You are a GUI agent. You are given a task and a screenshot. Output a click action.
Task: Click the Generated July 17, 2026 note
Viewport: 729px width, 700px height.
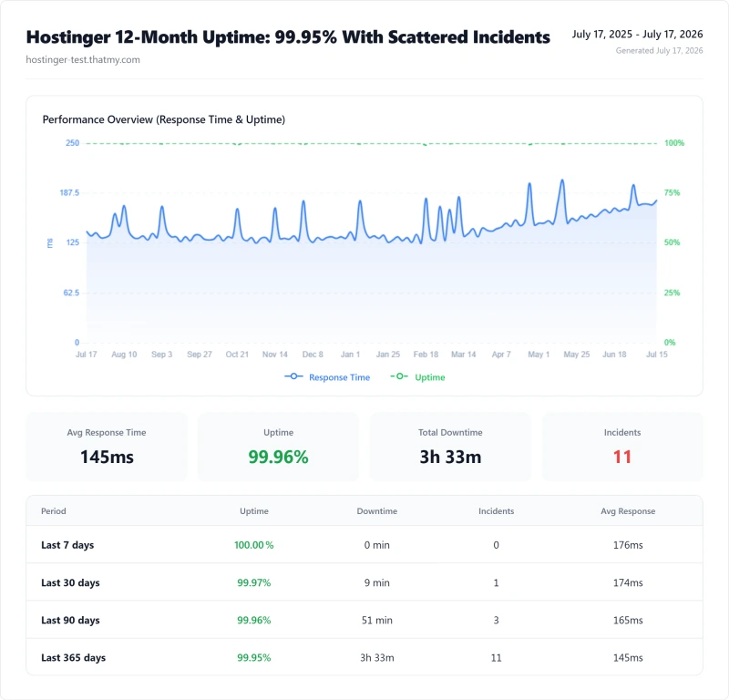[x=659, y=50]
